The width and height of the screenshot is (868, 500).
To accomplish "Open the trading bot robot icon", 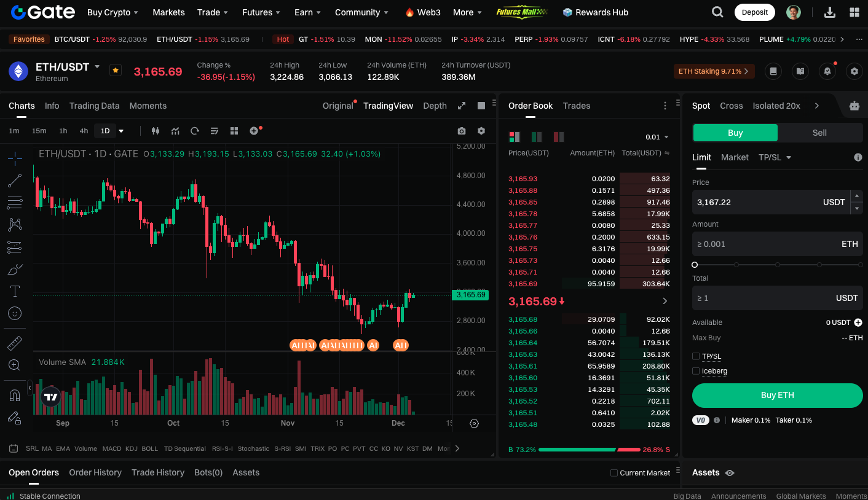I will 854,106.
